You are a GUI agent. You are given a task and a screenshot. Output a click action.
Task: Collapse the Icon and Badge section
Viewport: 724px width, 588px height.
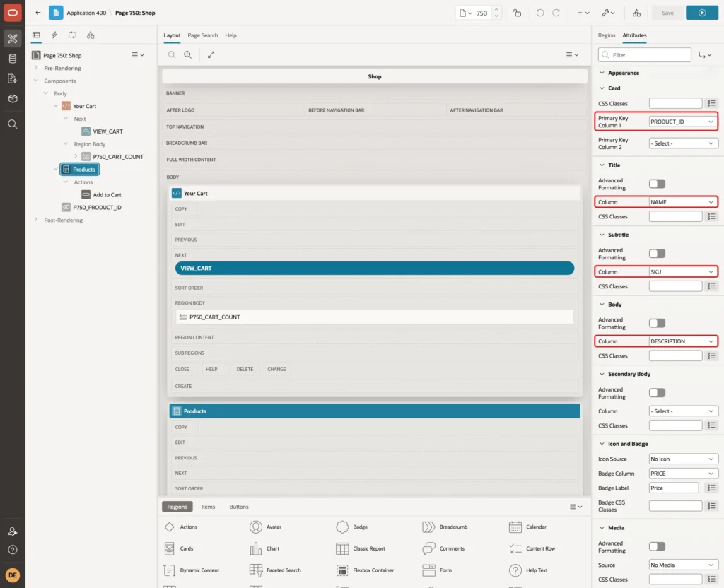pos(602,444)
